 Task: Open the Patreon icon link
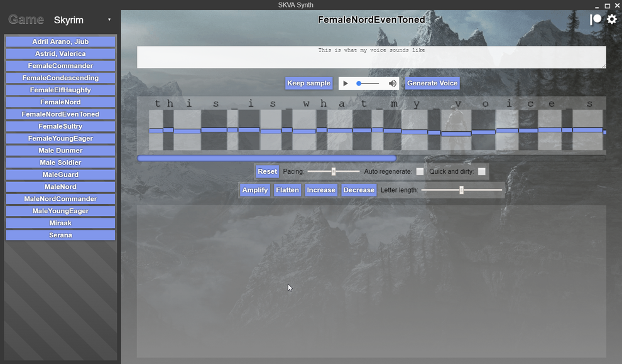[596, 19]
